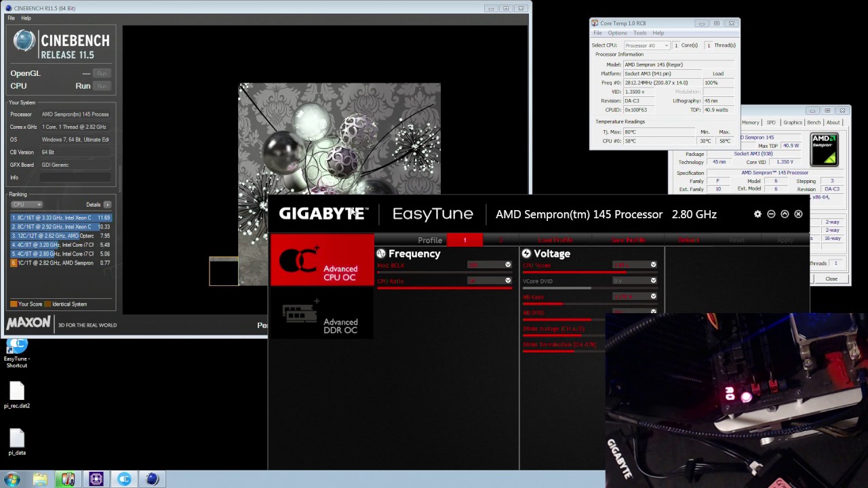Expand the CPU Ratio dropdown
The image size is (868, 488).
[508, 281]
